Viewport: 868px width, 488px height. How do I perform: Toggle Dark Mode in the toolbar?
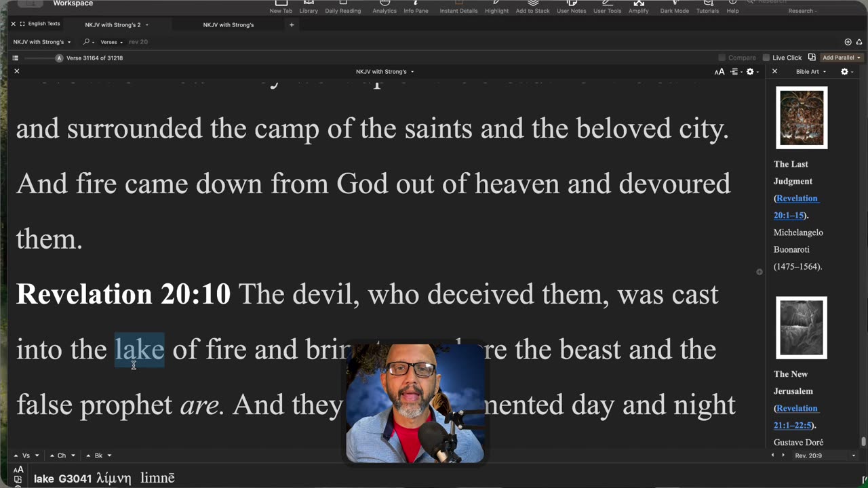tap(674, 7)
